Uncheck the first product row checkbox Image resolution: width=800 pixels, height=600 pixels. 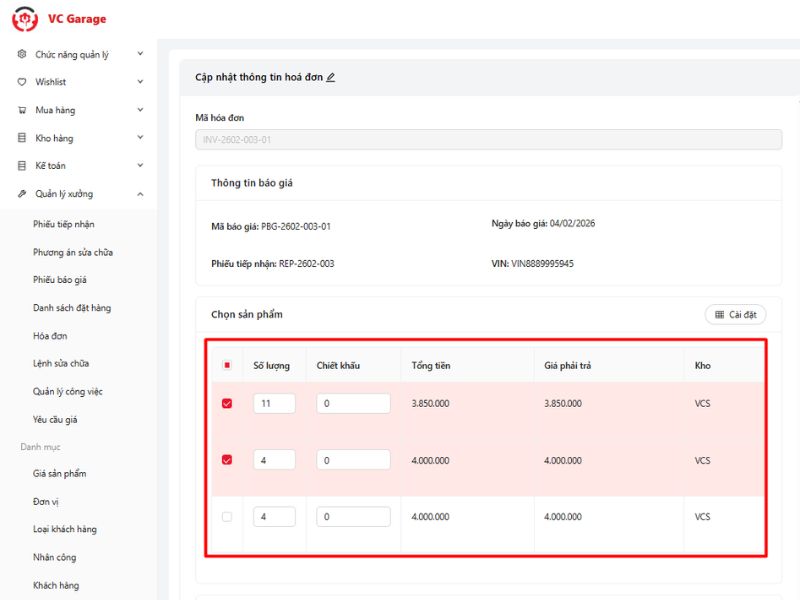(229, 403)
